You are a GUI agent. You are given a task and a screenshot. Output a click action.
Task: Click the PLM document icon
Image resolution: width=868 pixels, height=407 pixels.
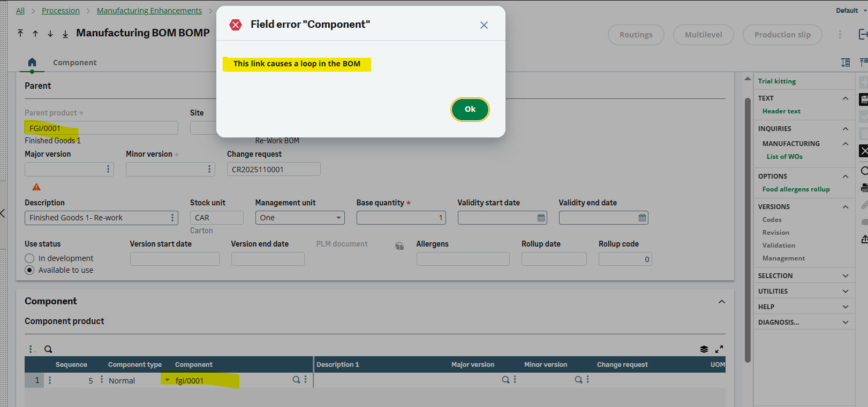coord(399,246)
